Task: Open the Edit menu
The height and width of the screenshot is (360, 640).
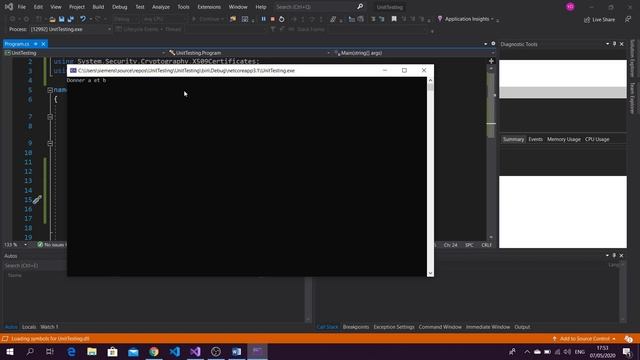Action: pyautogui.click(x=38, y=7)
